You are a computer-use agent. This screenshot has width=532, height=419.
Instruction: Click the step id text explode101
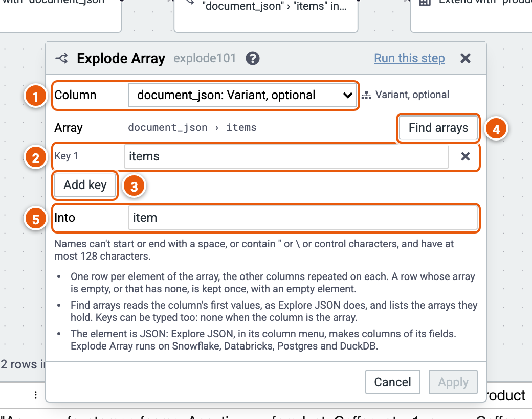(205, 58)
